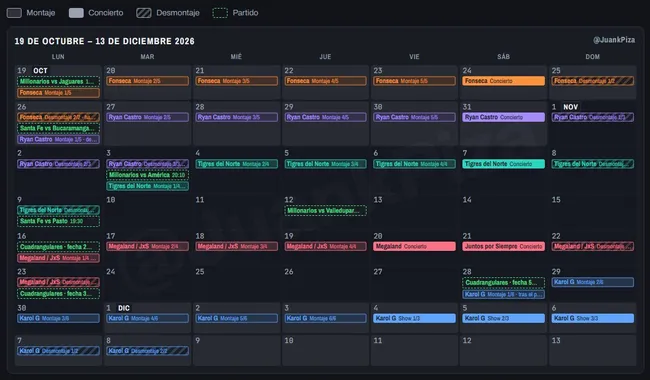This screenshot has height=380, width=650.
Task: Select the LUN column header
Action: coord(58,57)
